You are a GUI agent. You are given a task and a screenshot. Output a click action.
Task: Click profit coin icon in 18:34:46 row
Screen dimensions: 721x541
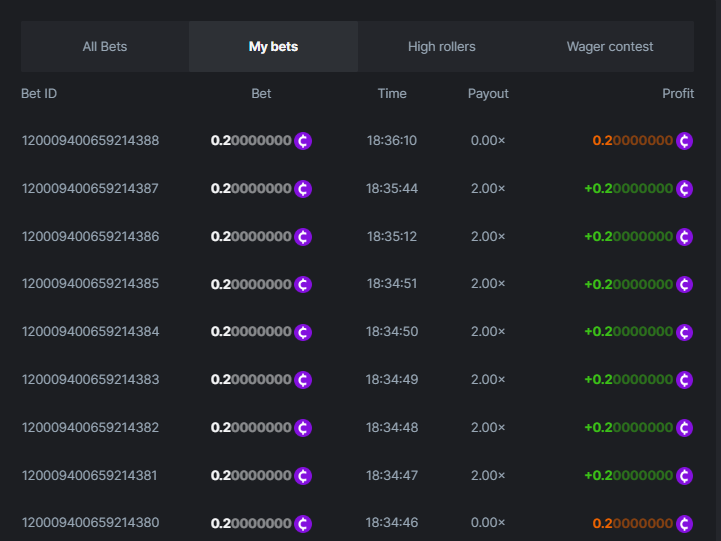coord(684,523)
